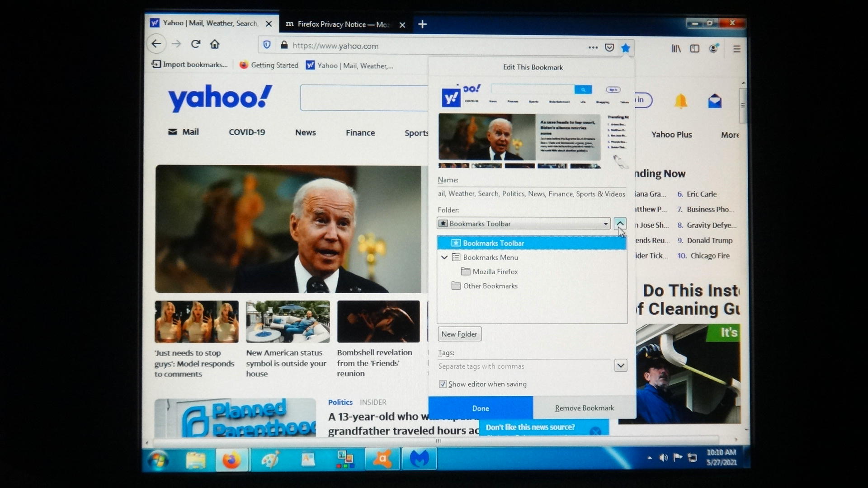Open Yahoo mail envelope icon

715,101
